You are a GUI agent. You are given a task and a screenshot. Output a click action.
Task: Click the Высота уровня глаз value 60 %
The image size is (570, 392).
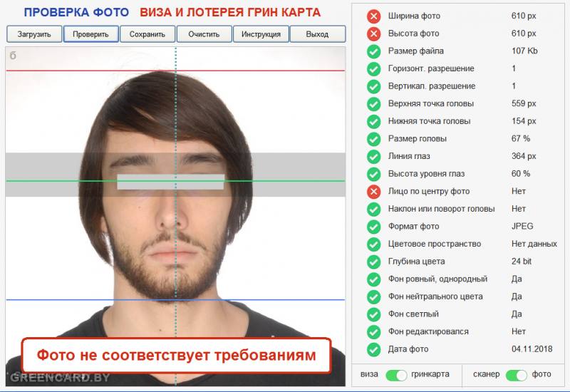pyautogui.click(x=521, y=174)
